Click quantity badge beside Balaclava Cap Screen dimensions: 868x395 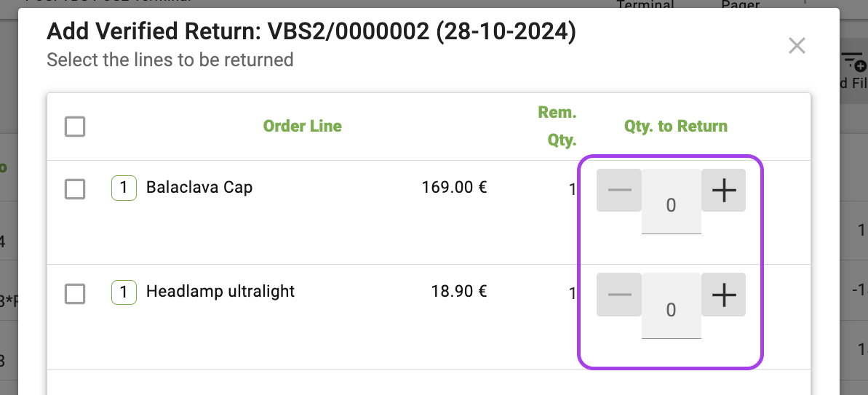coord(124,188)
